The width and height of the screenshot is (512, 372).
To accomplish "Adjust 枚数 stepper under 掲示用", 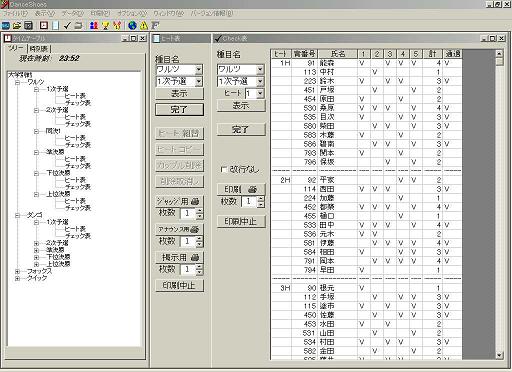I will pyautogui.click(x=199, y=270).
